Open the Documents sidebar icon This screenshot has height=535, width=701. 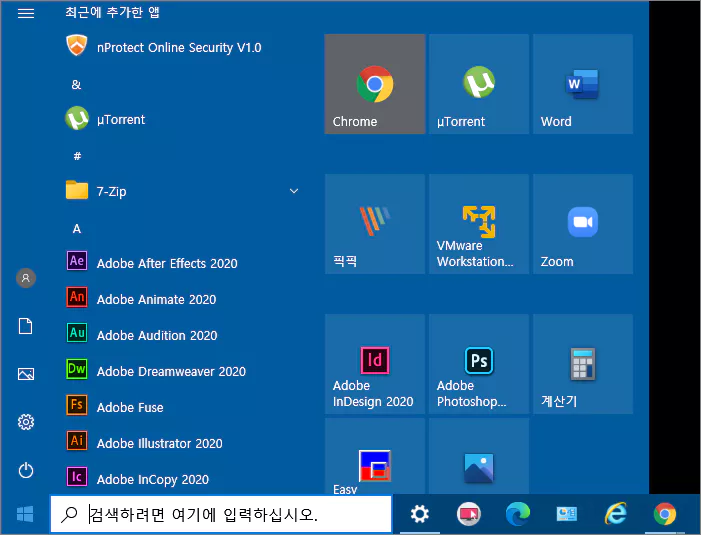pos(25,326)
